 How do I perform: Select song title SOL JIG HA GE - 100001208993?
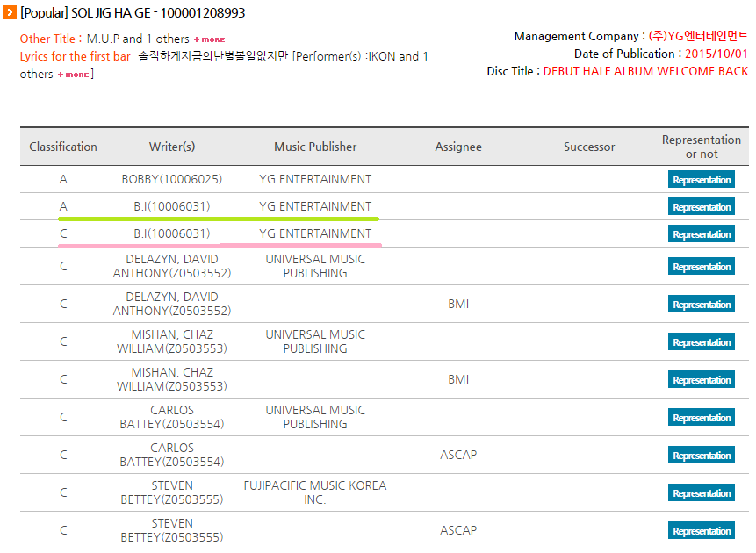(x=158, y=13)
